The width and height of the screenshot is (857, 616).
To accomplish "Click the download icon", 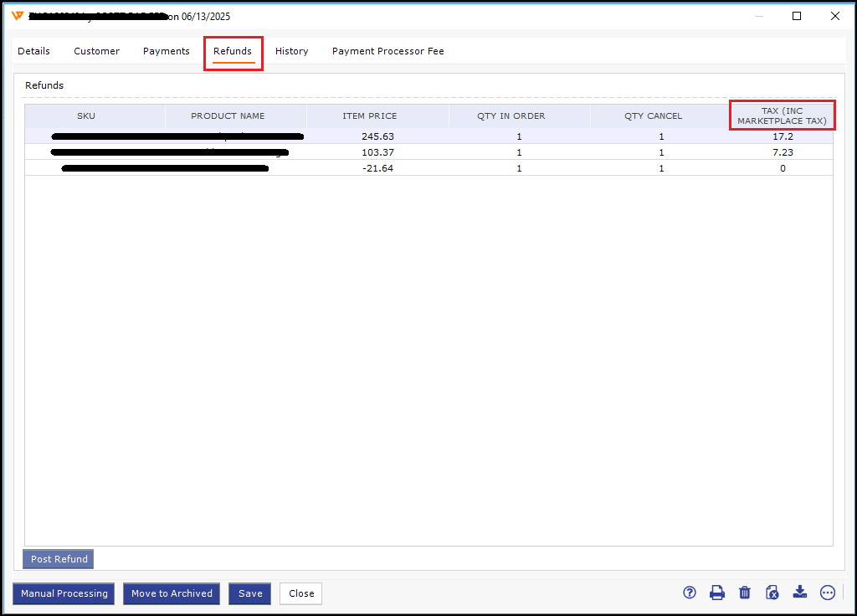I will click(x=800, y=593).
